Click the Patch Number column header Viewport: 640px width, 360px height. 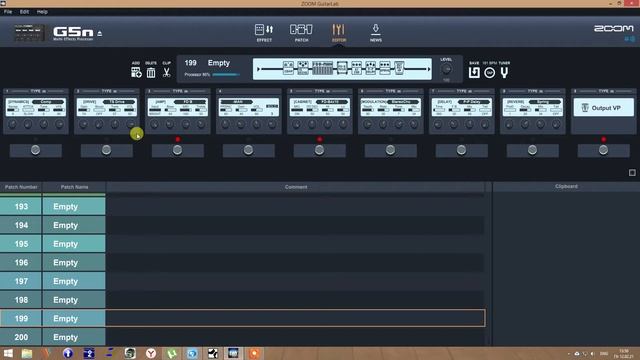point(21,187)
